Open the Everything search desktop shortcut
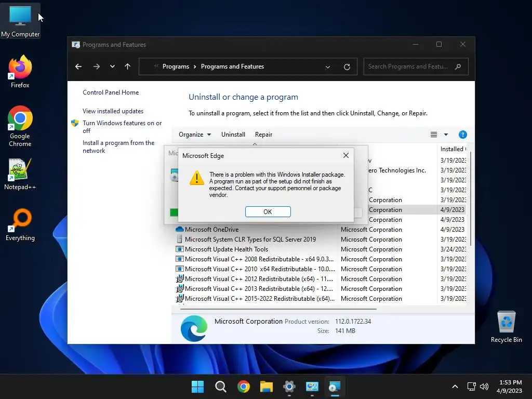The height and width of the screenshot is (399, 532). point(20,224)
